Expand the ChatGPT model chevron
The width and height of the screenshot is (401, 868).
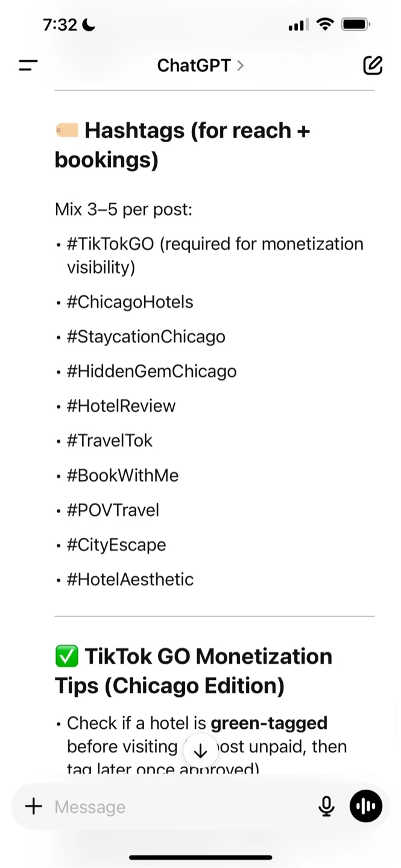point(240,65)
